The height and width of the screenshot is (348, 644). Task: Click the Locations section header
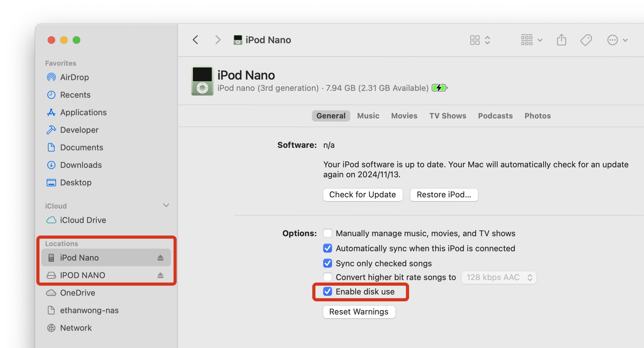coord(62,244)
